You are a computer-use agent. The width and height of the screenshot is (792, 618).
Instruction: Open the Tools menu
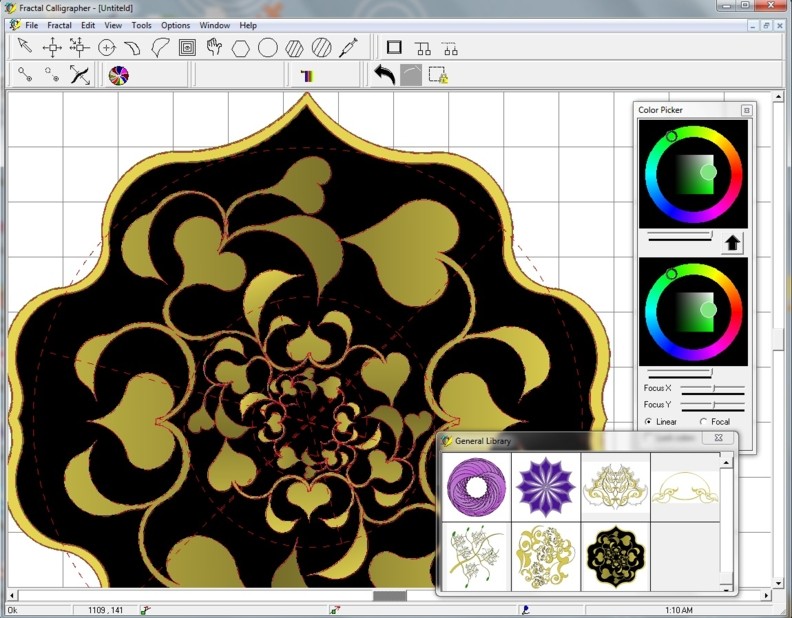pos(141,25)
